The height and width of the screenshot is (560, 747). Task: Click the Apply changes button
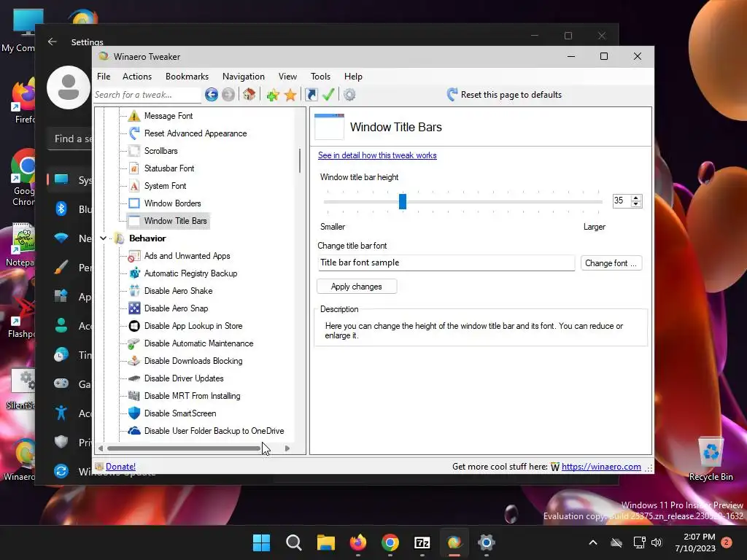pyautogui.click(x=356, y=286)
